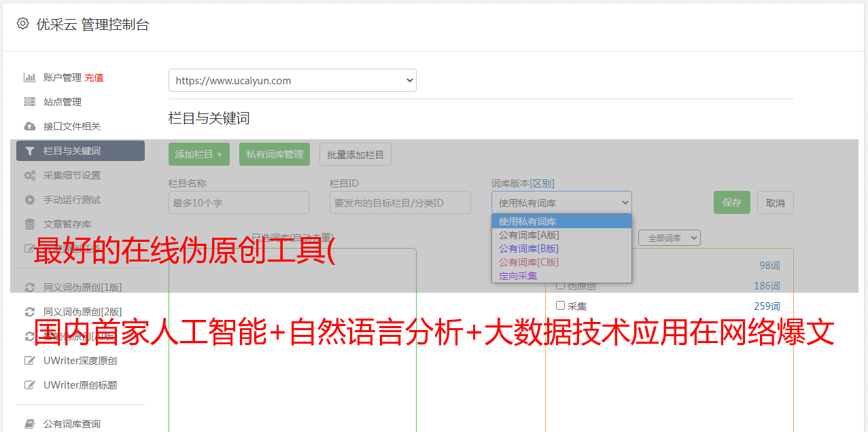The width and height of the screenshot is (868, 432).
Task: Open 同义词伪原创[2版] page
Action: [83, 312]
